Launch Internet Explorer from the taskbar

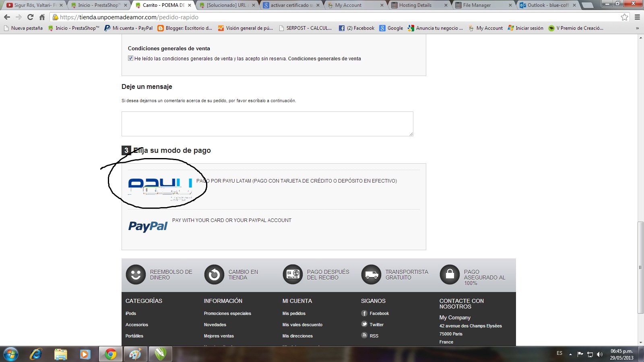[36, 354]
